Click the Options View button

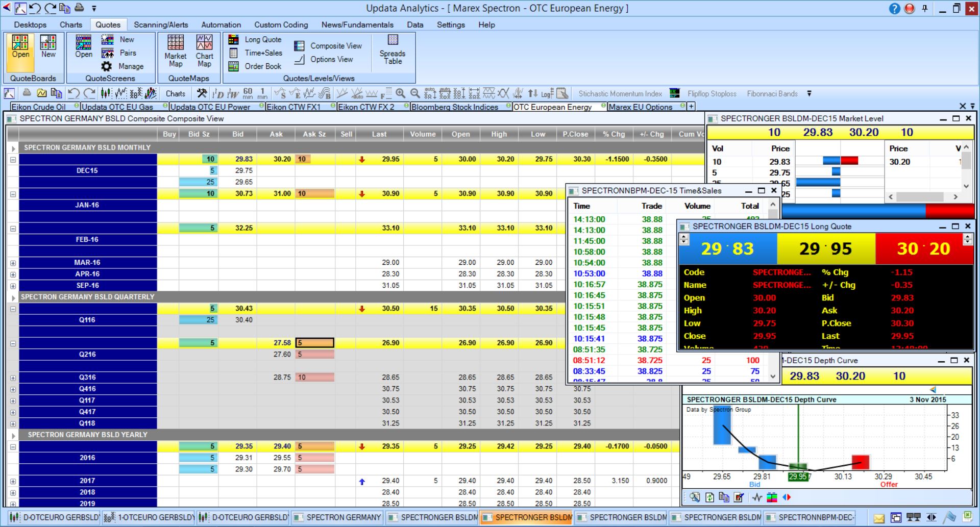pos(324,59)
